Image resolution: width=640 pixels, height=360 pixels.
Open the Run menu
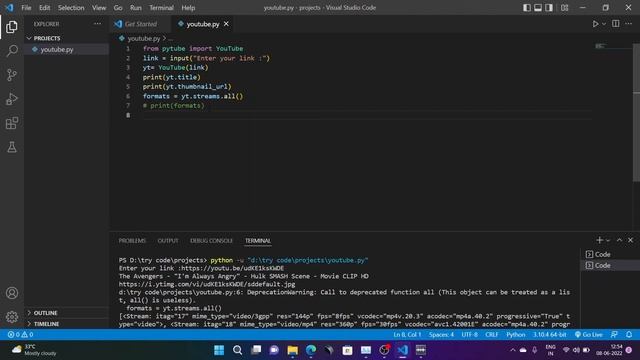pyautogui.click(x=136, y=8)
